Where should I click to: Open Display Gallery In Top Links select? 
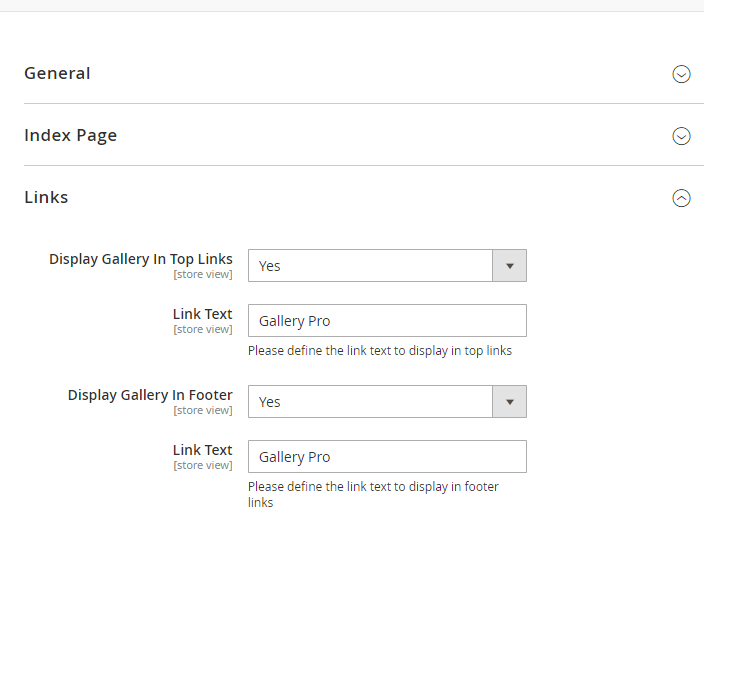coord(387,266)
